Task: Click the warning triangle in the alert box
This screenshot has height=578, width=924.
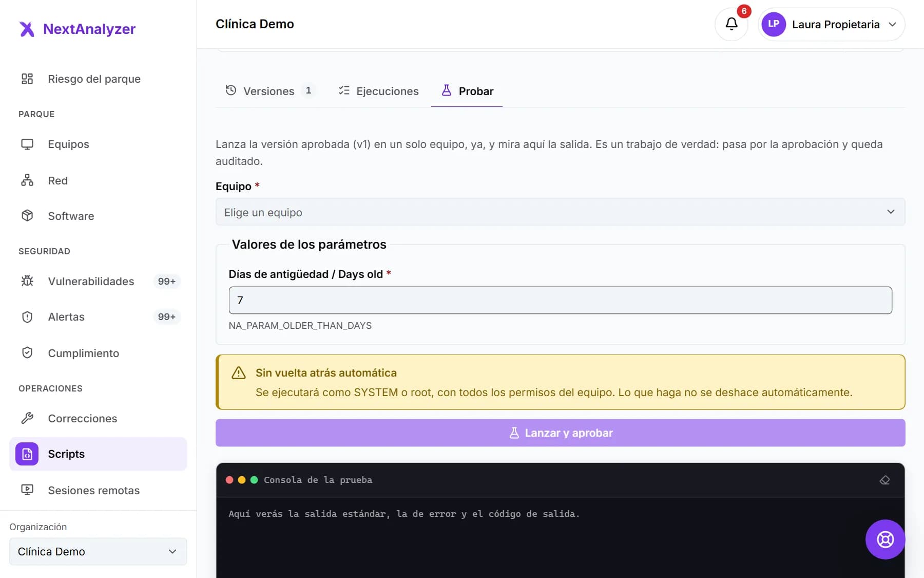Action: tap(239, 373)
